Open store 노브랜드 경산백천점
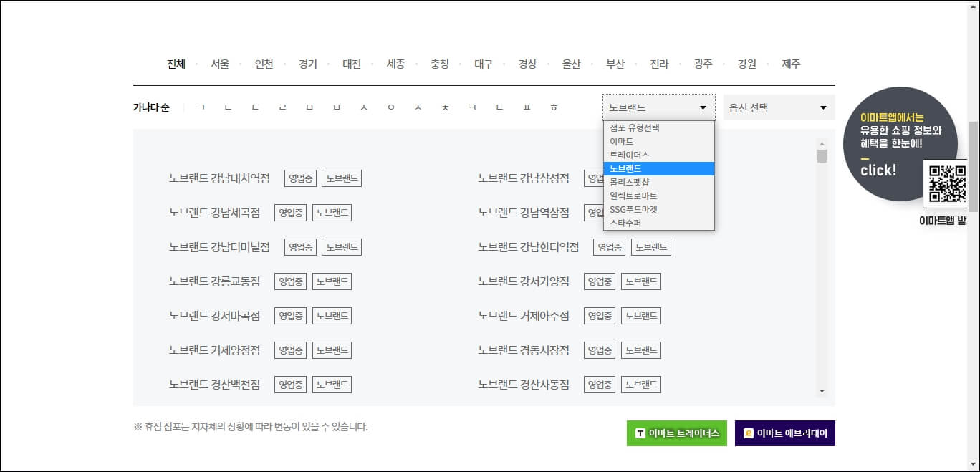Image resolution: width=980 pixels, height=472 pixels. pos(214,385)
